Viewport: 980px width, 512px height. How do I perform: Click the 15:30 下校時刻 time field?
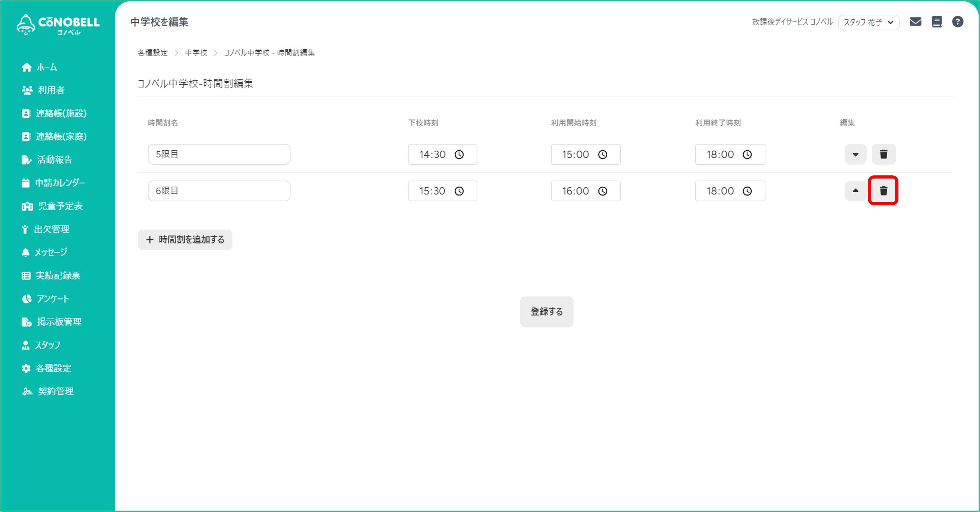442,191
